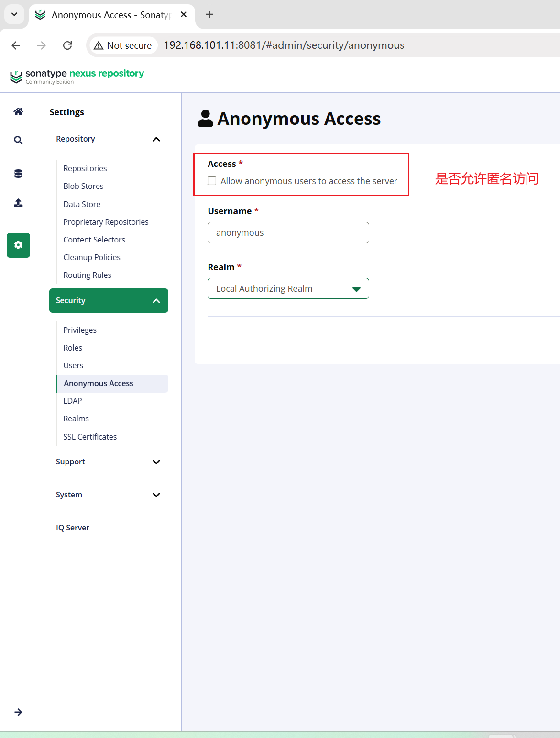Click the browser address bar URL
Screen dimensions: 560x738
[284, 45]
